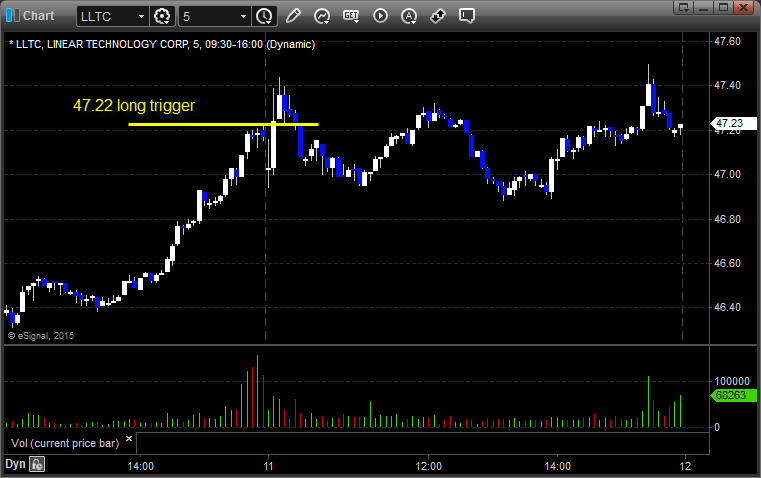
Task: Click the 46.60 price axis label
Action: click(x=728, y=263)
